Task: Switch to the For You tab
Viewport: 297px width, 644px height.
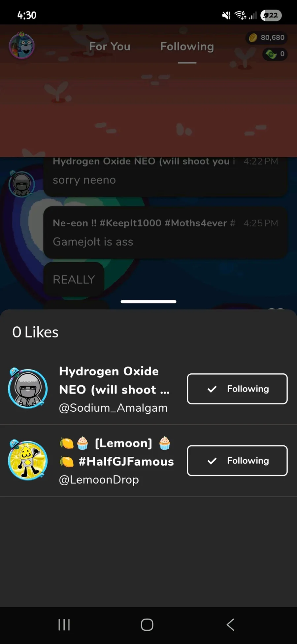Action: [110, 47]
